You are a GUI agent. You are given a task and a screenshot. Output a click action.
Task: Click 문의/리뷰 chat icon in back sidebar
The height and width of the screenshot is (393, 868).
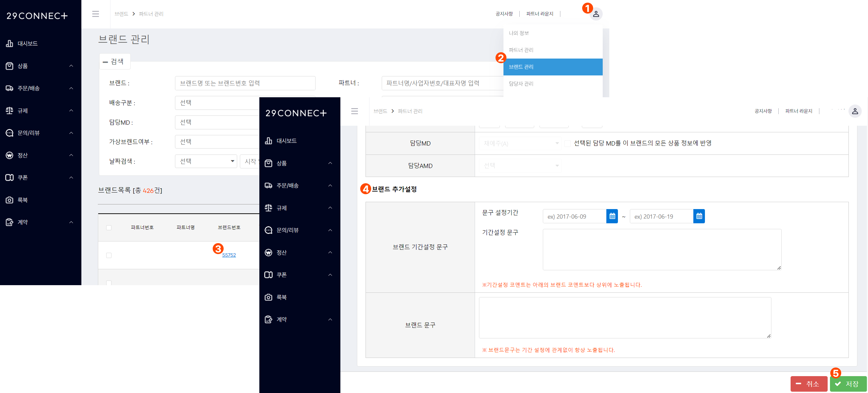point(10,133)
